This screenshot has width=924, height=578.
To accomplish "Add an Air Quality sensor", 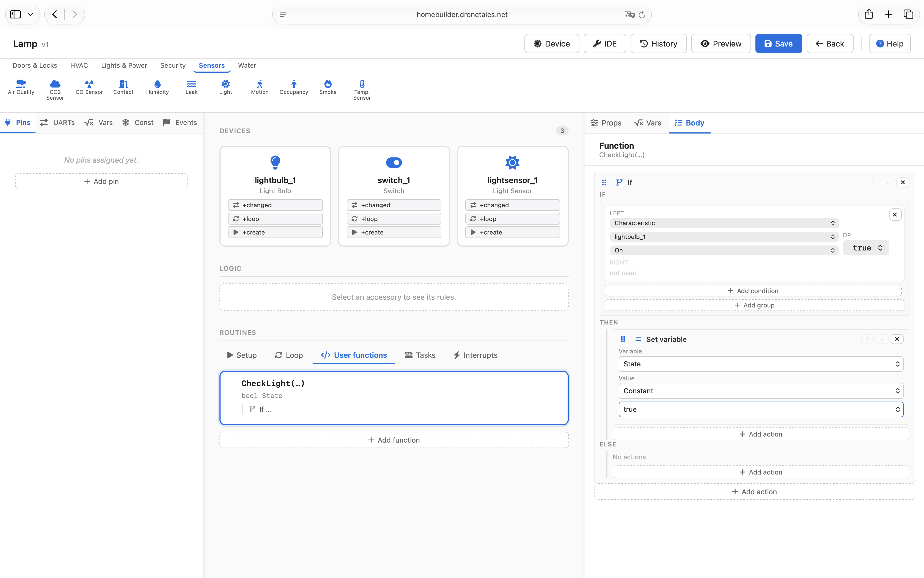I will 21,87.
